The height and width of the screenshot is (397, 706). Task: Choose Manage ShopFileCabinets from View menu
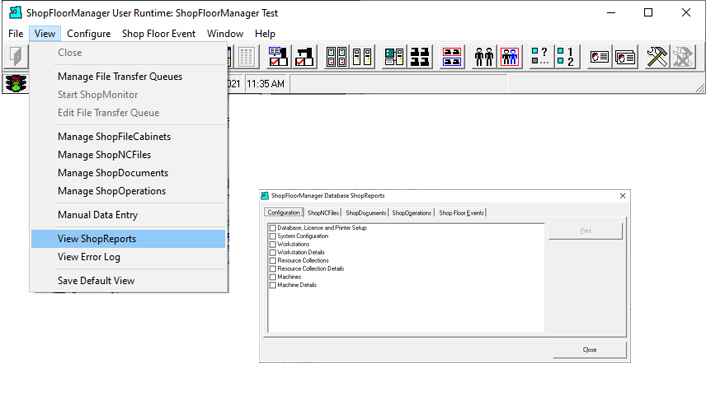tap(128, 136)
